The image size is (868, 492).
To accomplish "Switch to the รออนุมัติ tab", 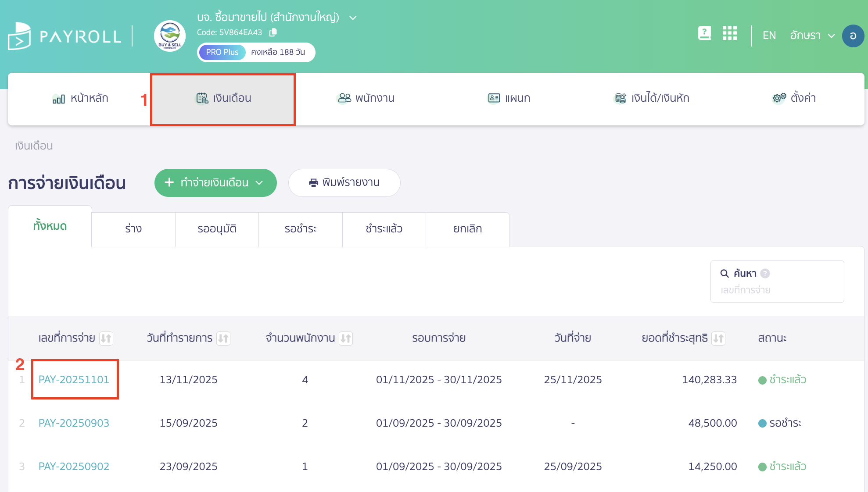I will [x=217, y=229].
